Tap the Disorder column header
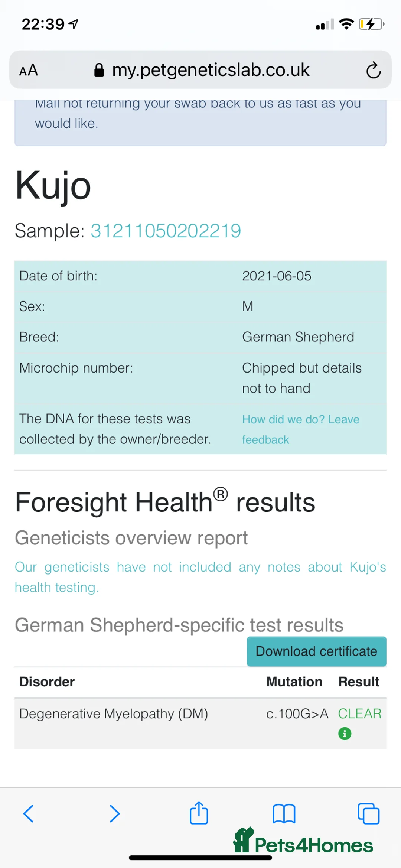 click(47, 682)
